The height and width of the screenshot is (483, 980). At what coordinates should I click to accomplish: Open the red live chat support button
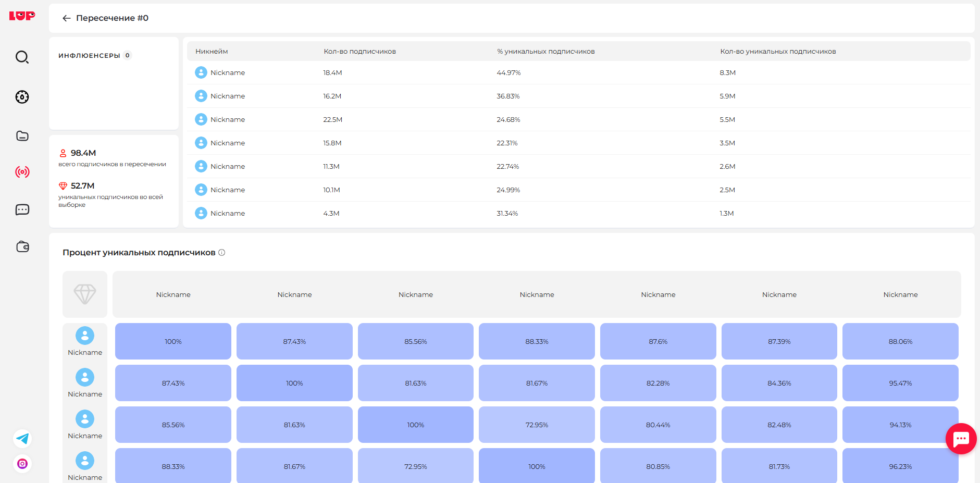coord(961,439)
